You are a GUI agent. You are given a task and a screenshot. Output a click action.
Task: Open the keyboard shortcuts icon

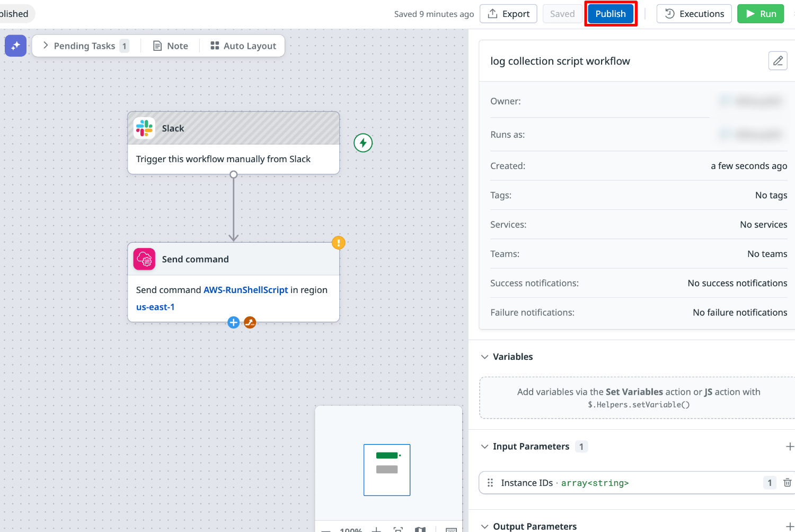pos(451,530)
